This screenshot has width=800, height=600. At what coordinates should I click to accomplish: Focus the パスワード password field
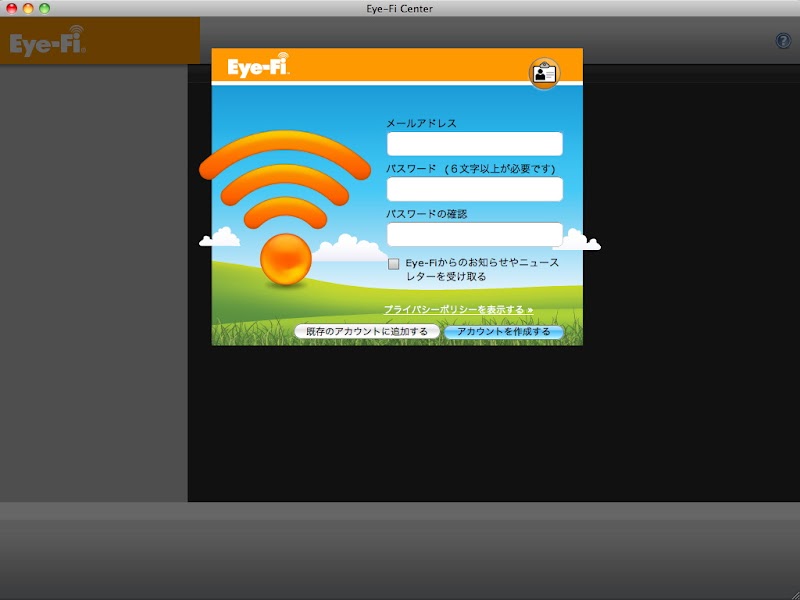pyautogui.click(x=474, y=189)
